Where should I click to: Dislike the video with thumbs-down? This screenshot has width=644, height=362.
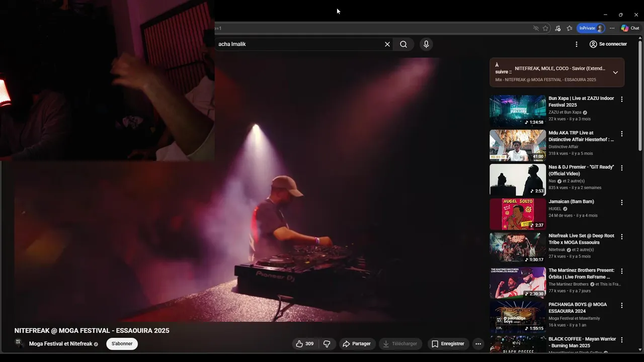(327, 344)
